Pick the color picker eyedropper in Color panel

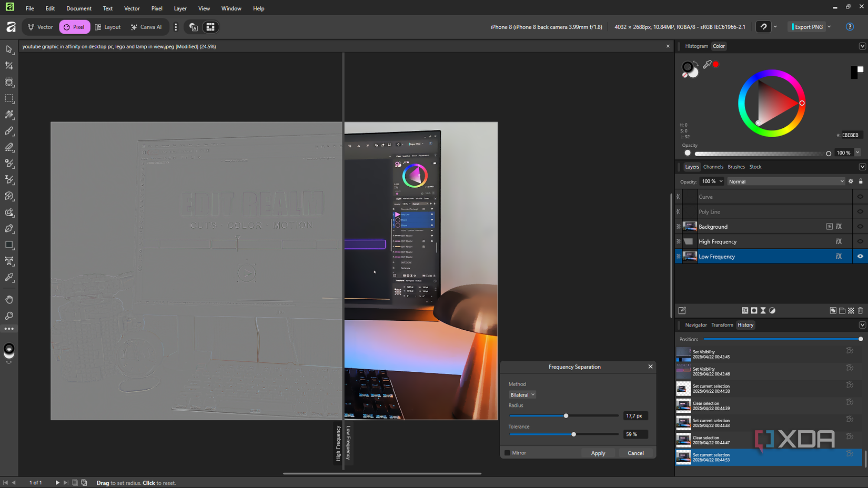point(707,64)
